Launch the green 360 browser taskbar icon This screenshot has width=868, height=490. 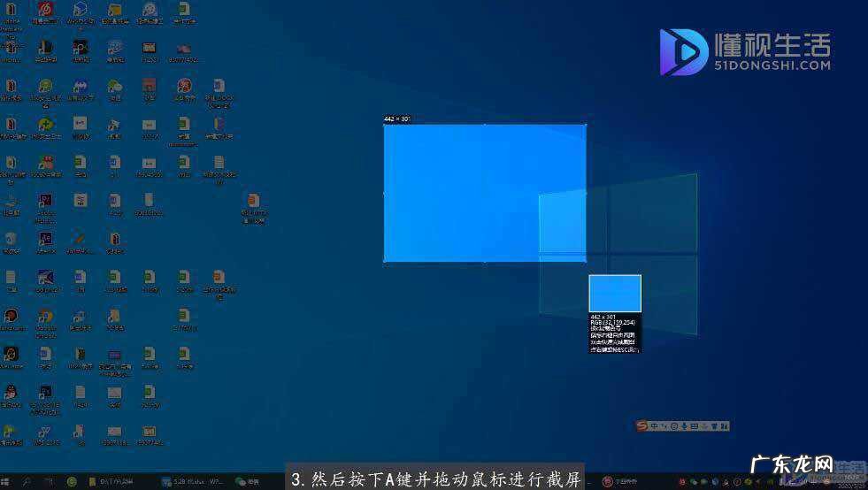(x=72, y=482)
